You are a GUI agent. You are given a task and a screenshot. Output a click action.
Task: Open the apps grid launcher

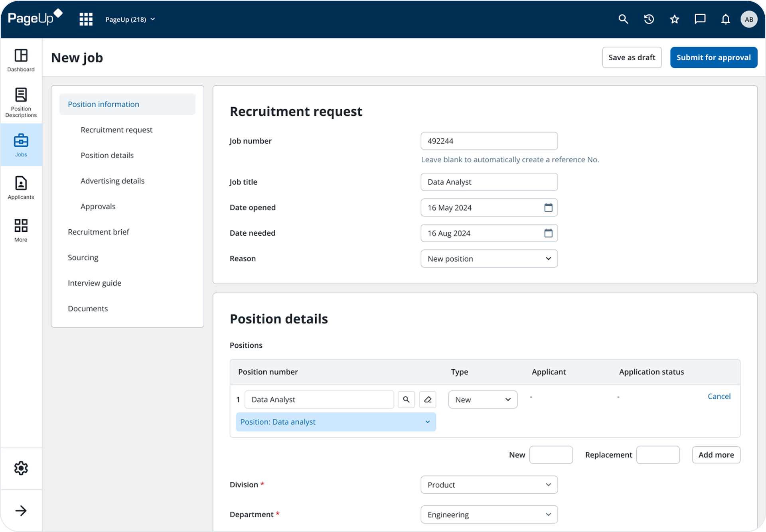point(86,19)
